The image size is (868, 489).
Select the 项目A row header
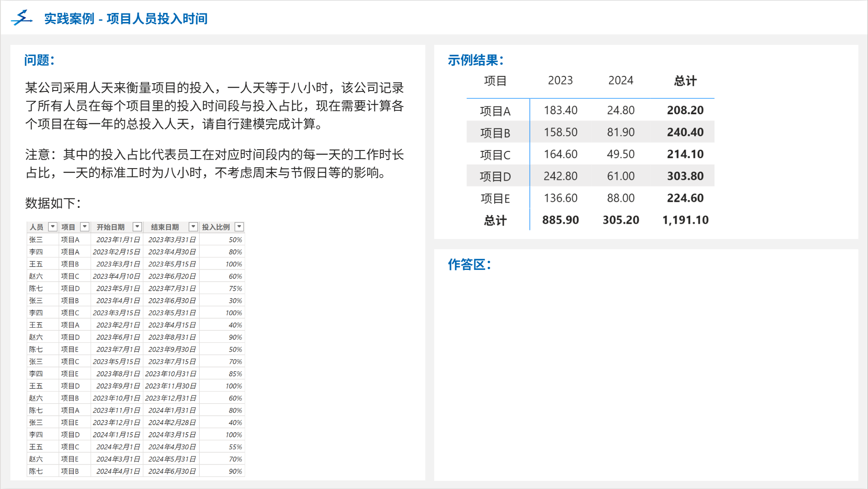(495, 111)
